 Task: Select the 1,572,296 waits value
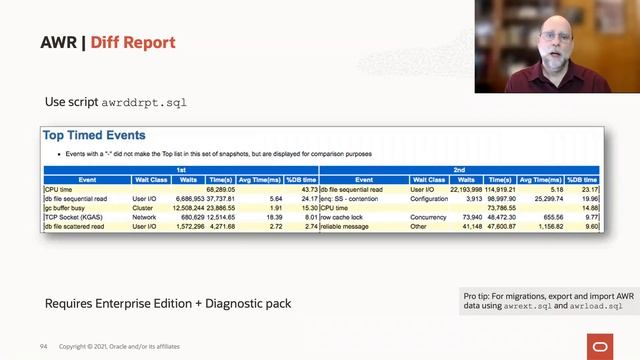click(190, 227)
